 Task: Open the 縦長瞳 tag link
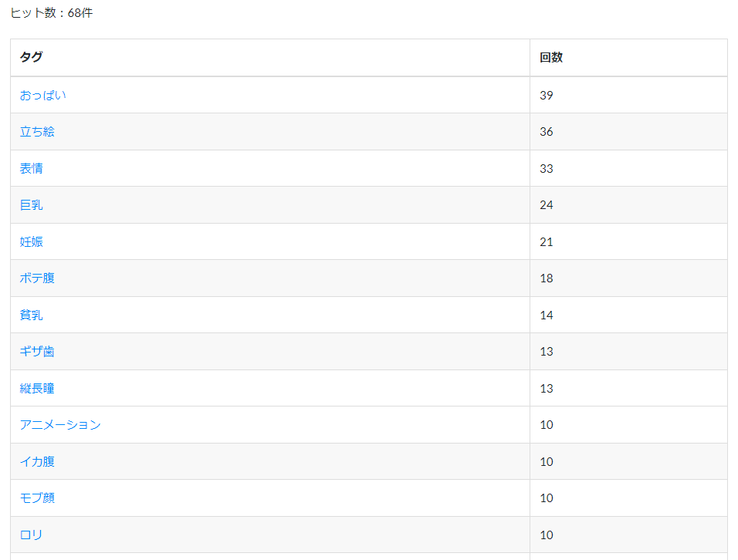tap(37, 389)
